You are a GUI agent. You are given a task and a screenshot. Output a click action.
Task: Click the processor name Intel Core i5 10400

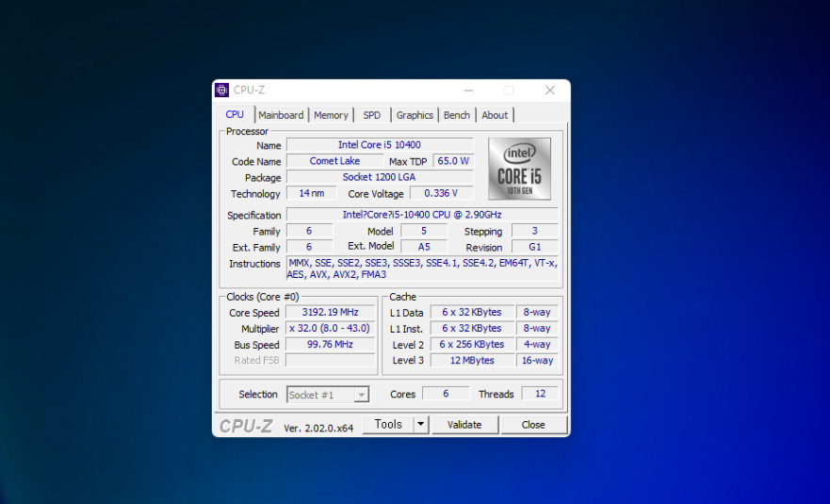(x=380, y=145)
